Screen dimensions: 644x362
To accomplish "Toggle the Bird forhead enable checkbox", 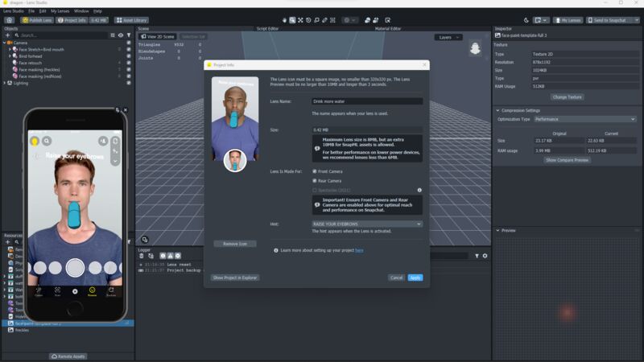I will 129,56.
